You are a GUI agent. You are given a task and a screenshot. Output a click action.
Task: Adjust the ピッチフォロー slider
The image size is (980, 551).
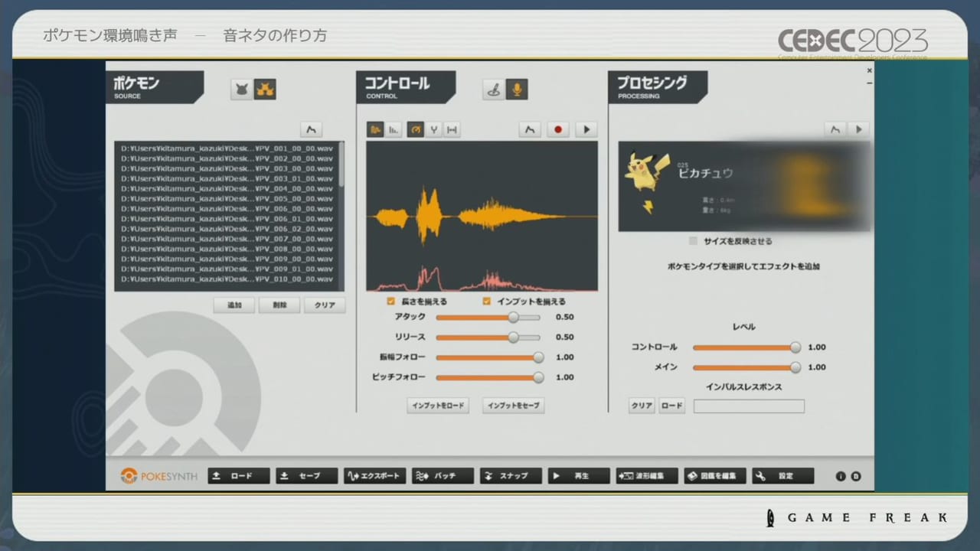coord(490,377)
